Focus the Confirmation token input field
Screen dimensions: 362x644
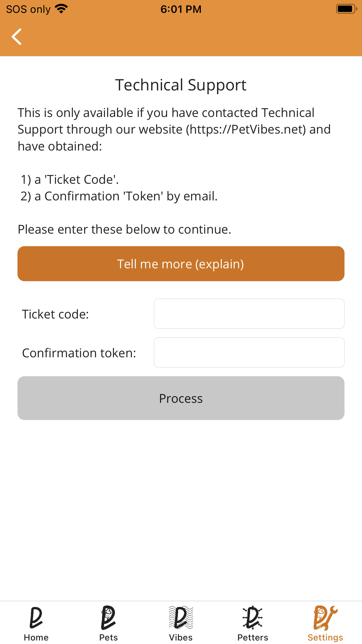click(x=249, y=352)
